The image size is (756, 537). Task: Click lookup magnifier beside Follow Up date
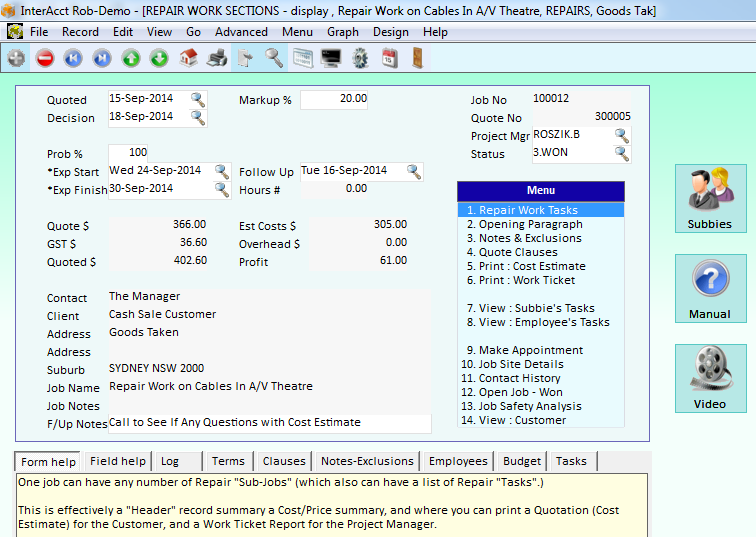click(414, 171)
